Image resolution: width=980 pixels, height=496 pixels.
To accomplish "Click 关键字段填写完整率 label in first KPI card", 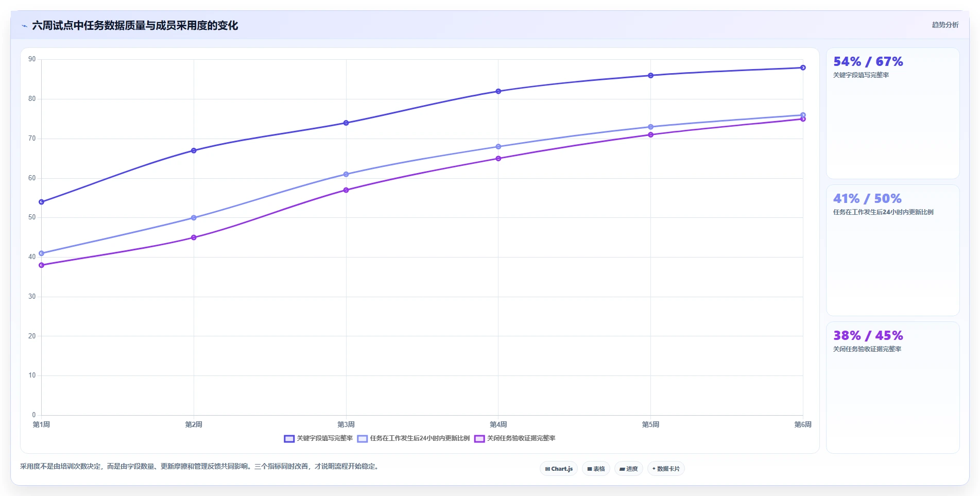I will pyautogui.click(x=861, y=75).
